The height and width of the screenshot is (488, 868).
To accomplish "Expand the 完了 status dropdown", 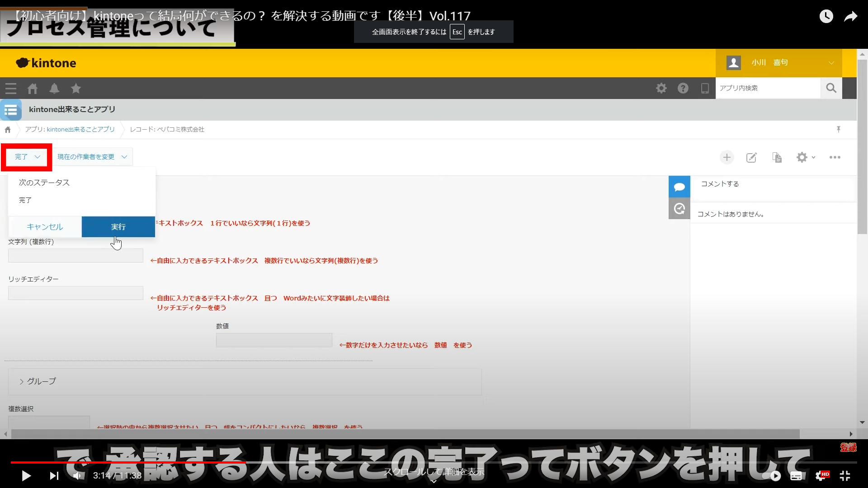I will tap(27, 157).
